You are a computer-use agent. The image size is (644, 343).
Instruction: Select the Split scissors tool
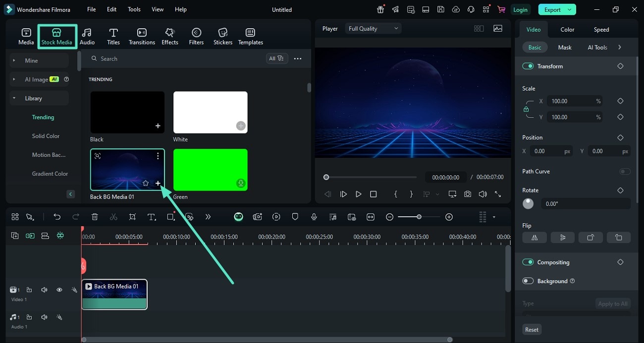point(113,217)
